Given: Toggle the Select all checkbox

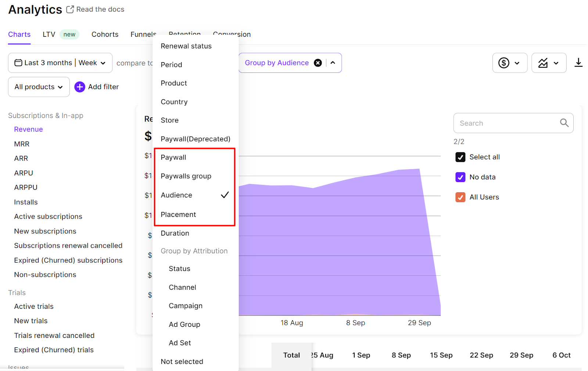Looking at the screenshot, I should point(460,157).
